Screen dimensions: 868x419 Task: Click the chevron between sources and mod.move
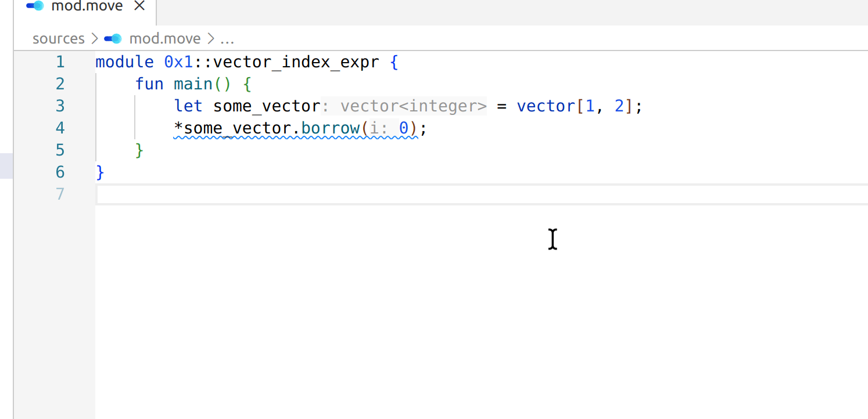[94, 38]
